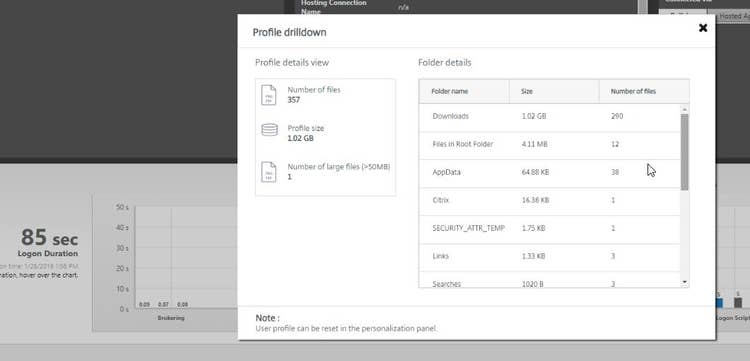Screen dimensions: 750x361
Task: Click the 290 files count for Downloads
Action: (617, 116)
